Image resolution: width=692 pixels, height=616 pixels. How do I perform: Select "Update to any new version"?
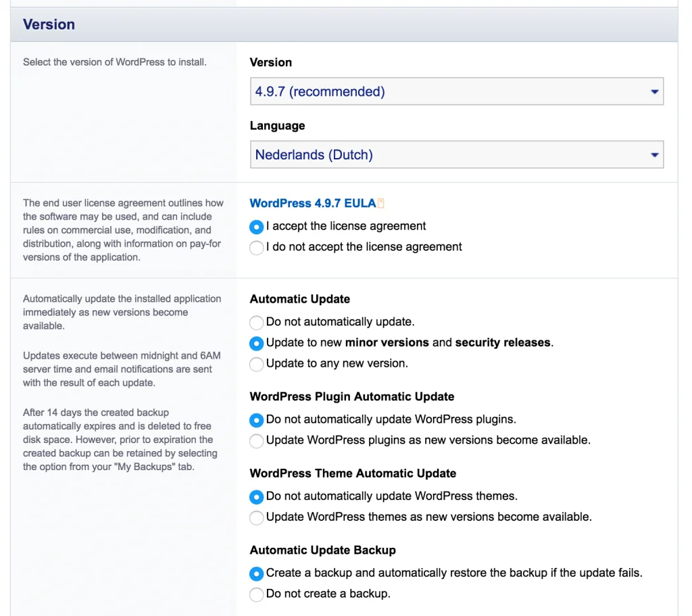(257, 364)
